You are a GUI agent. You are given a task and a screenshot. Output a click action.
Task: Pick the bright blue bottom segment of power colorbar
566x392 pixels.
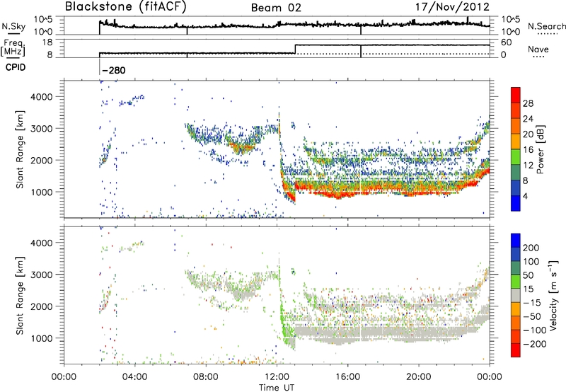516,204
